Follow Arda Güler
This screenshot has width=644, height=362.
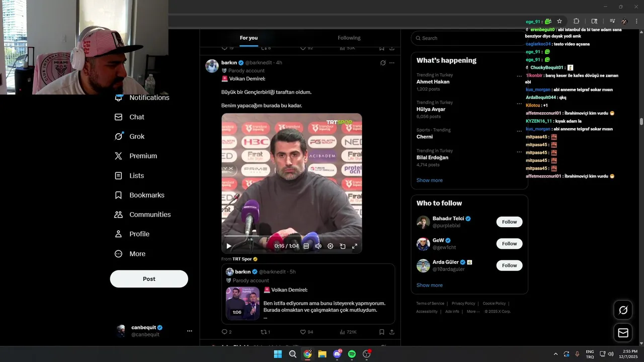(x=509, y=265)
